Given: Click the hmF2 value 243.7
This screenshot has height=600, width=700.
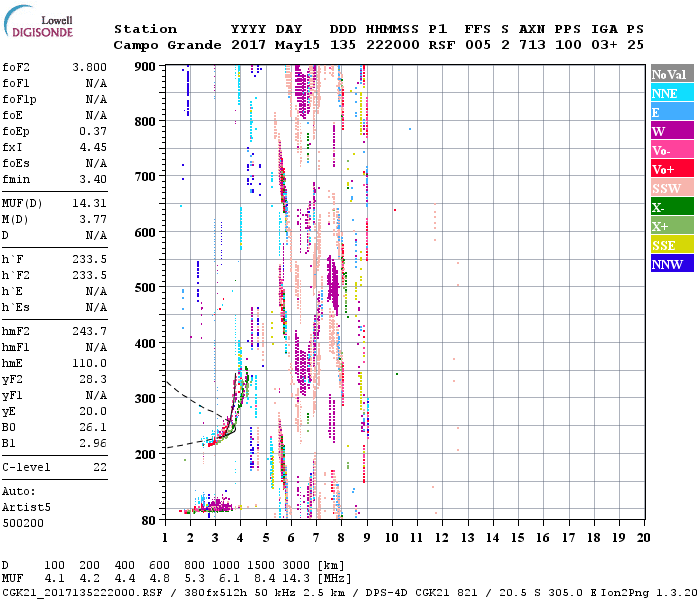Looking at the screenshot, I should (x=89, y=331).
